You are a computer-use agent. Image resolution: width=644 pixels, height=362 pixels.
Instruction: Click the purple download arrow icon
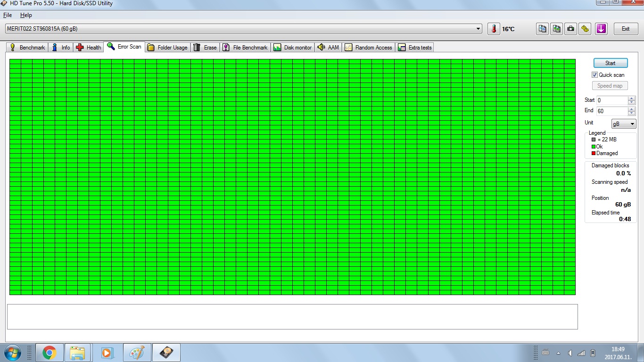[601, 29]
